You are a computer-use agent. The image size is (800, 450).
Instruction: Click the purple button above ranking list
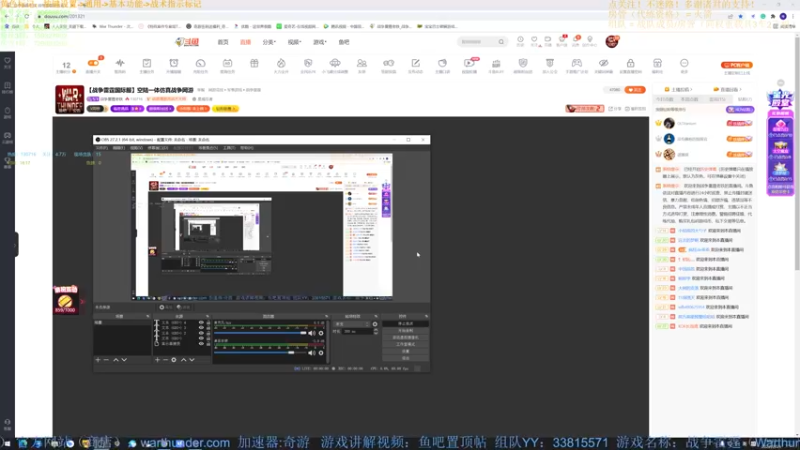click(x=740, y=110)
